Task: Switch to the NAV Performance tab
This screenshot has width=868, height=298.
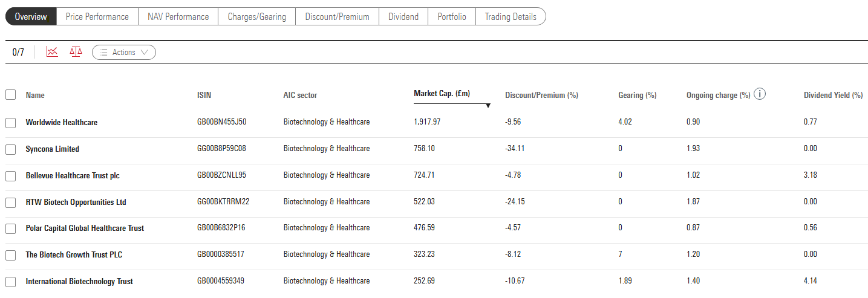Action: [x=178, y=17]
